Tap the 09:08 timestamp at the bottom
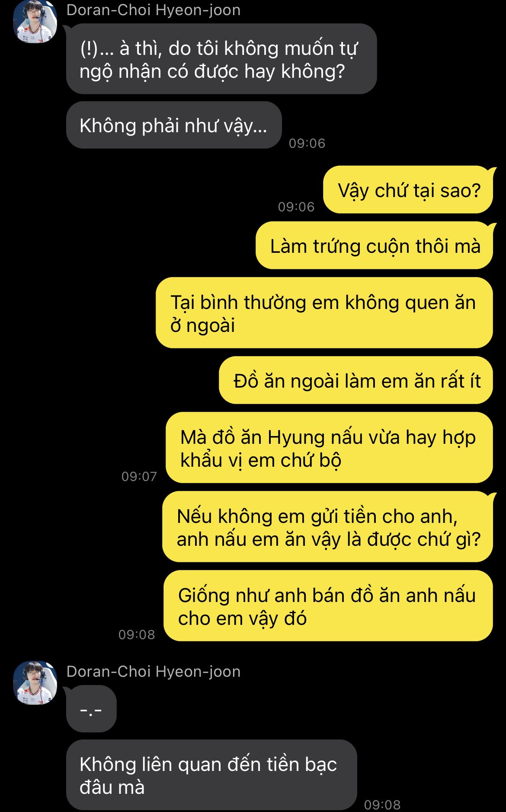Viewport: 506px width, 812px height. 382,805
